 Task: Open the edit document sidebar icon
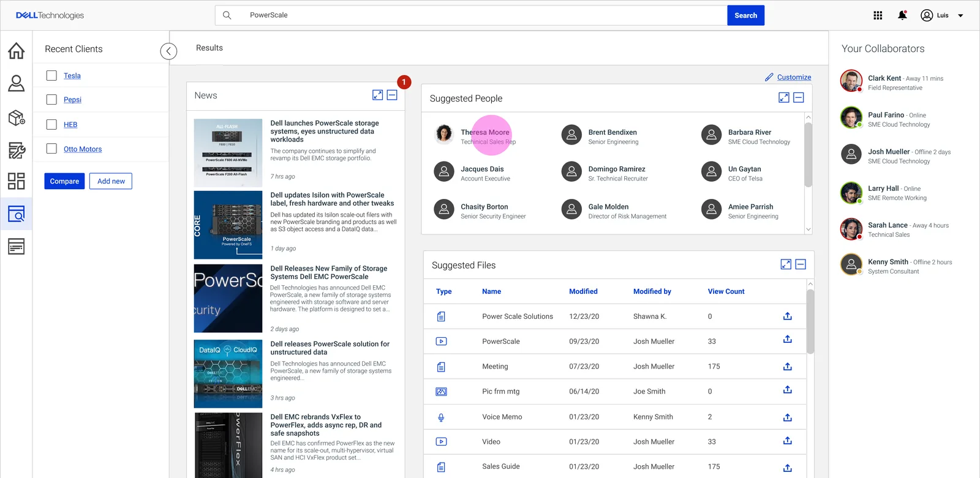click(17, 150)
